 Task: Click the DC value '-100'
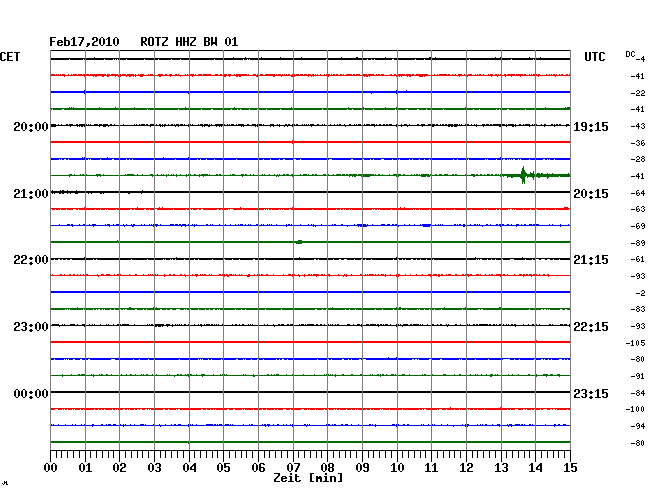635,409
